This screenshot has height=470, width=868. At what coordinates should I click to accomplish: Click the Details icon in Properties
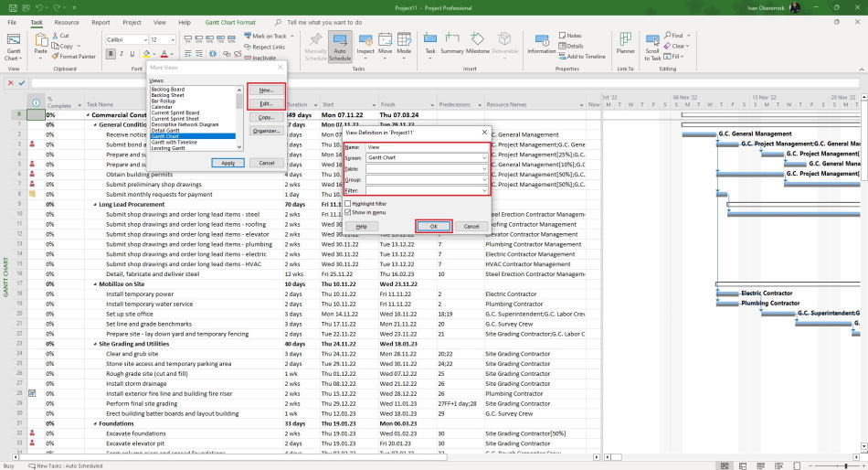[563, 46]
